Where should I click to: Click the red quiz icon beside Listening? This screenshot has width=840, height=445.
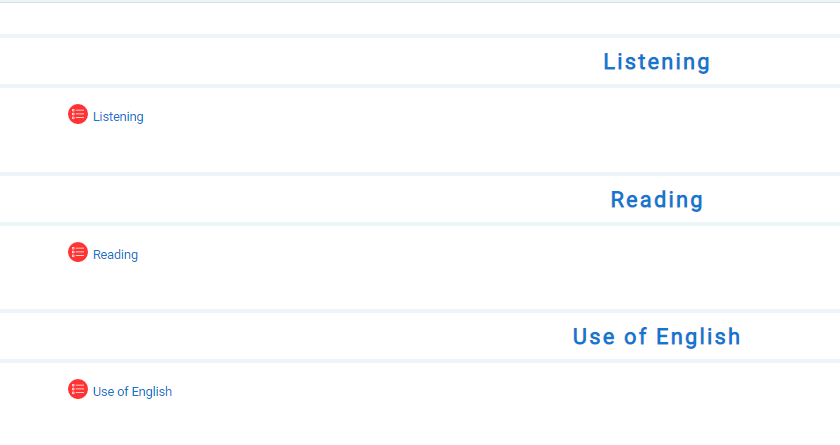click(x=78, y=115)
